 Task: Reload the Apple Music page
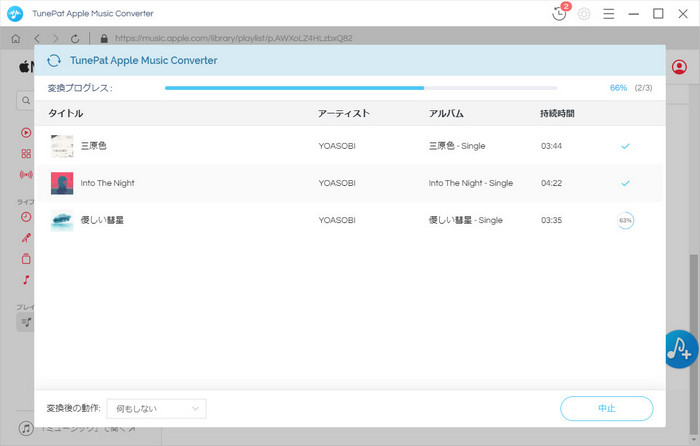(75, 38)
